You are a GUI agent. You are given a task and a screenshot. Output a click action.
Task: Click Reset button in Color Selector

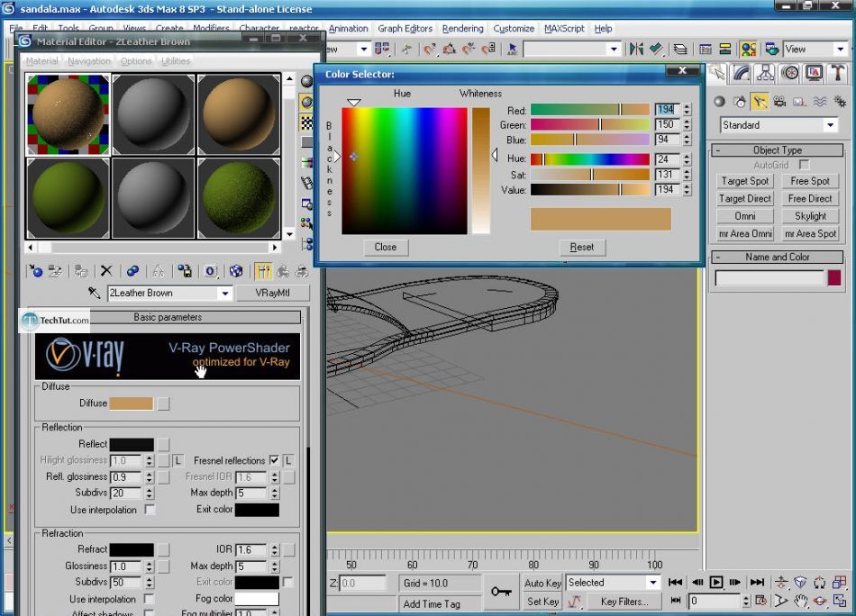tap(582, 247)
